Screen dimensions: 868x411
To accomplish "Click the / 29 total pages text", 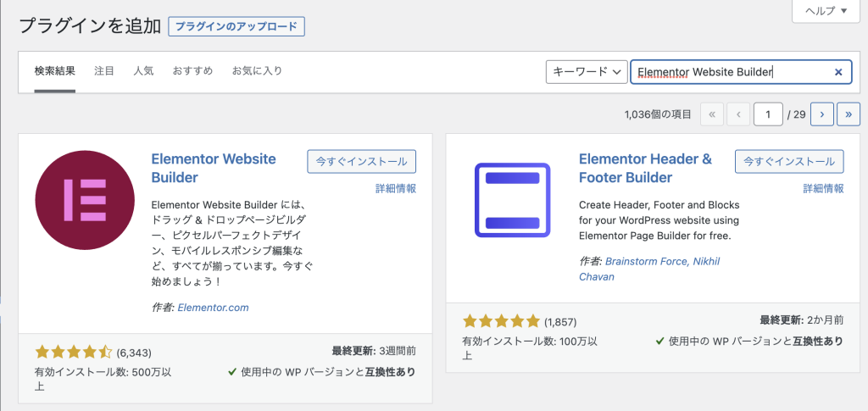I will pos(796,114).
